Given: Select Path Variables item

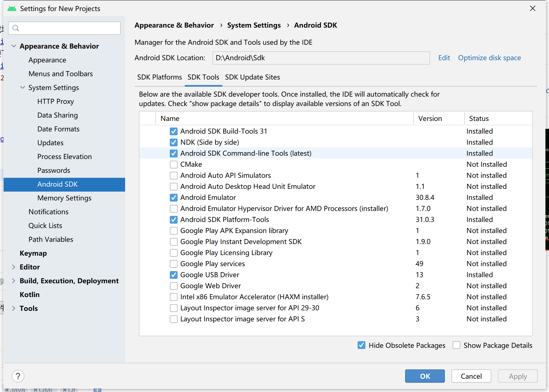Looking at the screenshot, I should [51, 239].
